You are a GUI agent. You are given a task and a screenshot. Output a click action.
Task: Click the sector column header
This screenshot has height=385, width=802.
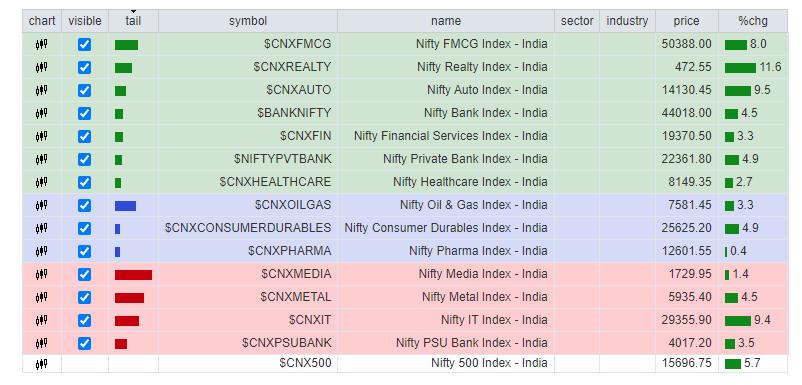point(577,21)
